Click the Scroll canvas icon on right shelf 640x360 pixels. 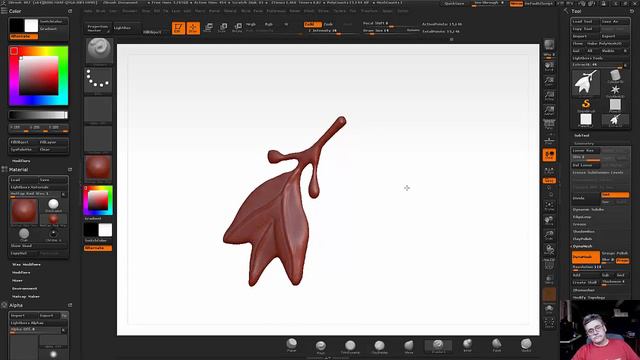pos(549,66)
